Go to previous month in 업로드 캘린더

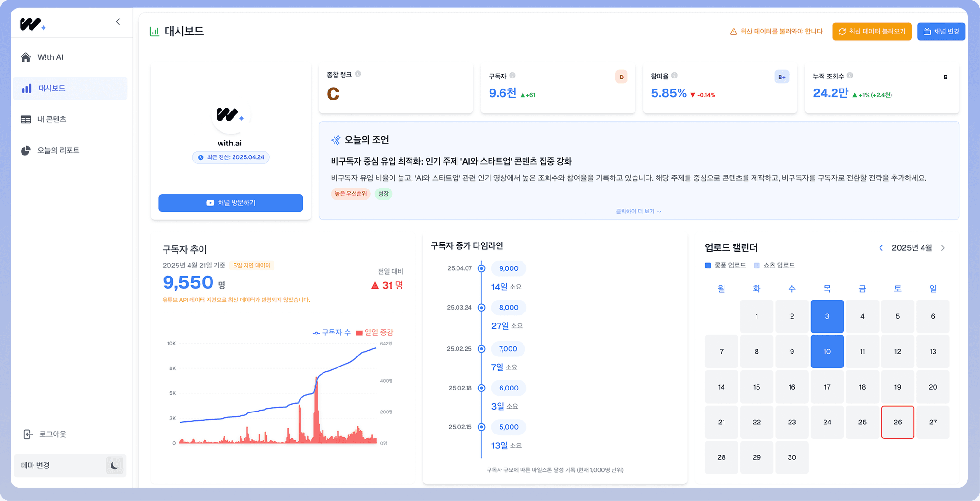(x=881, y=248)
